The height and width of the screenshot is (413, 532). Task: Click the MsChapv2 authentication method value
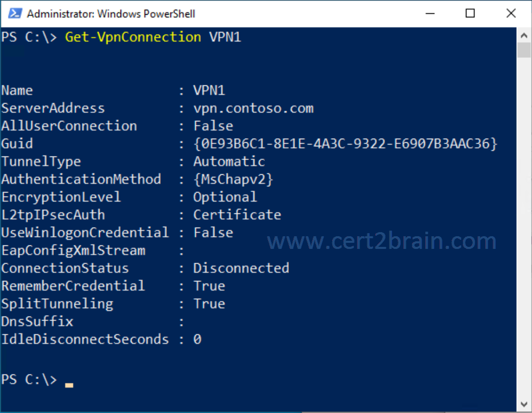tap(233, 179)
